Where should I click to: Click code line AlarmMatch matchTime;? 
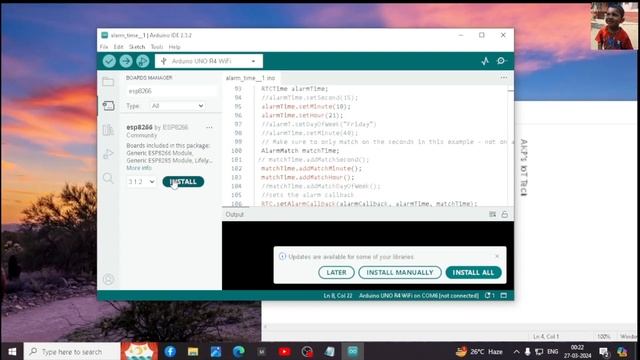click(300, 151)
